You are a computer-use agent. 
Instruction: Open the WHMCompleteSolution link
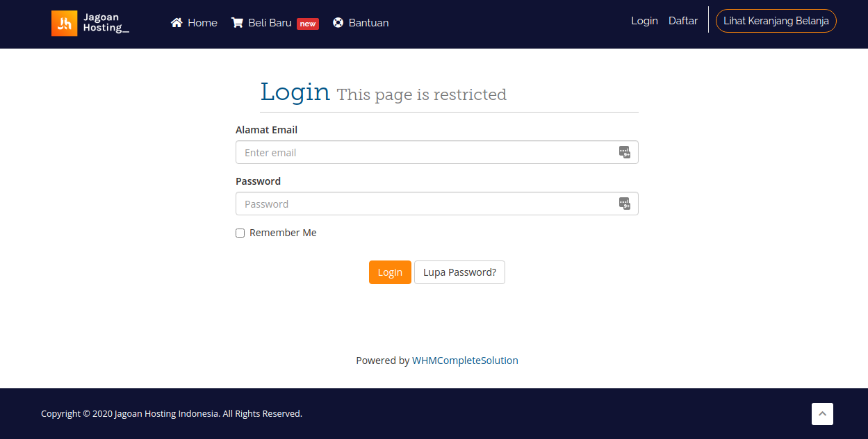(x=465, y=361)
